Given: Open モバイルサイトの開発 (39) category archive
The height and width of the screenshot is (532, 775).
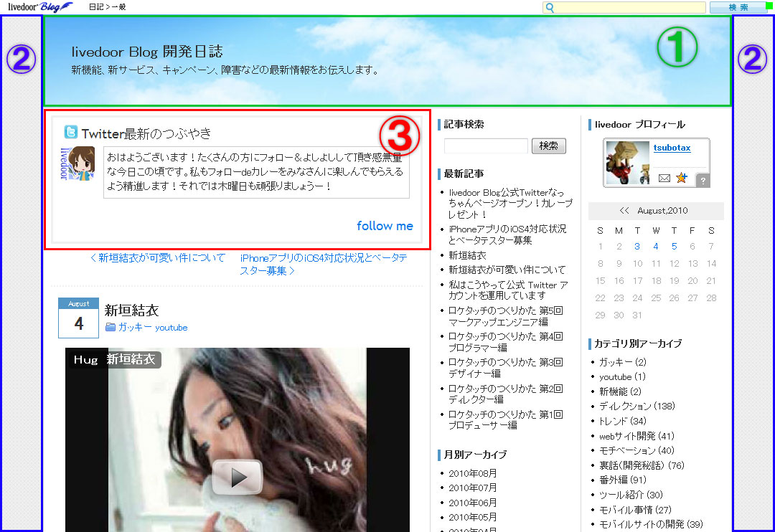Looking at the screenshot, I should pyautogui.click(x=650, y=524).
